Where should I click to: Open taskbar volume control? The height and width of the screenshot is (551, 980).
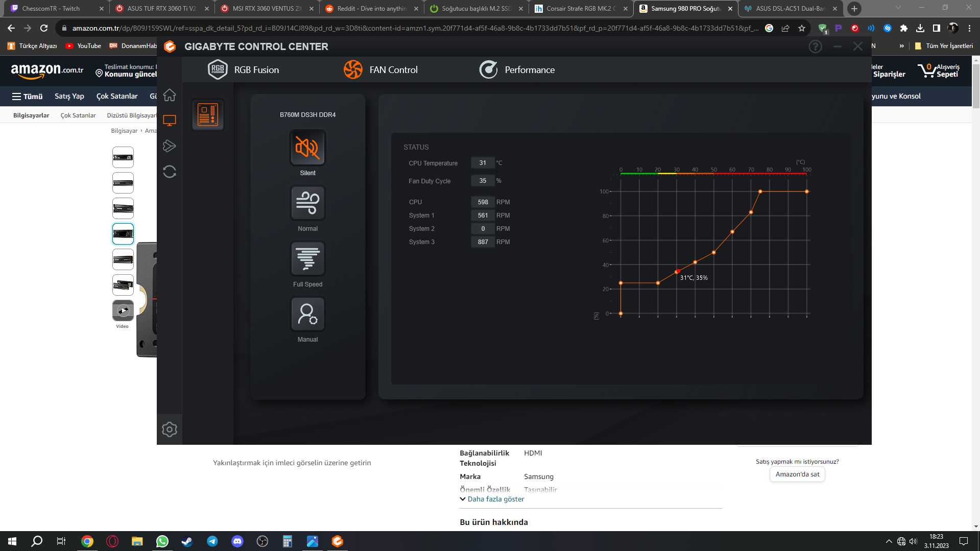tap(913, 541)
